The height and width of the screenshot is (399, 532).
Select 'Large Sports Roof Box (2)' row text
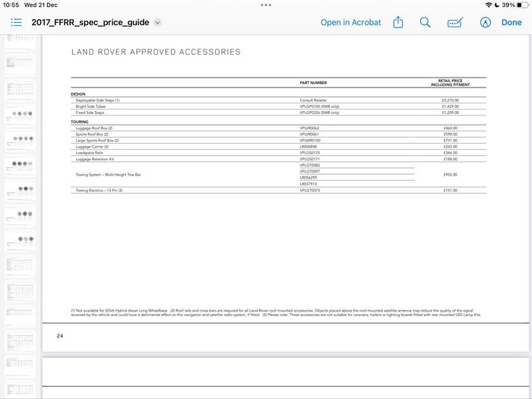97,141
